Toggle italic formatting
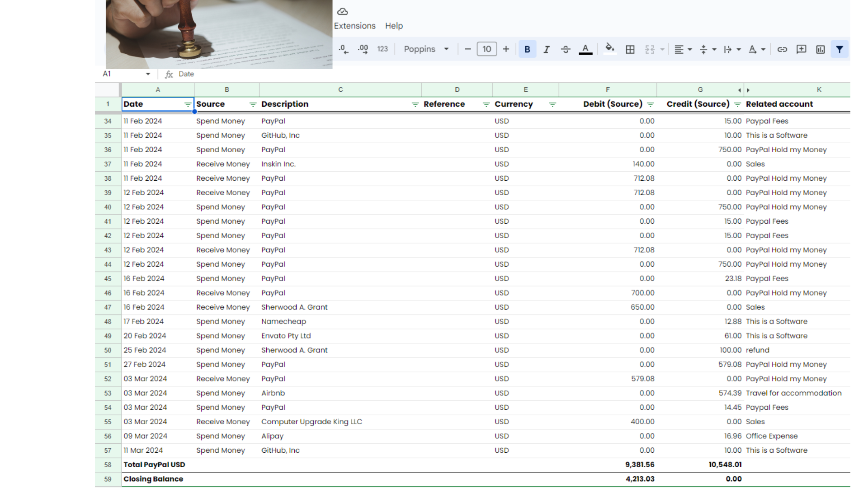 click(x=546, y=49)
